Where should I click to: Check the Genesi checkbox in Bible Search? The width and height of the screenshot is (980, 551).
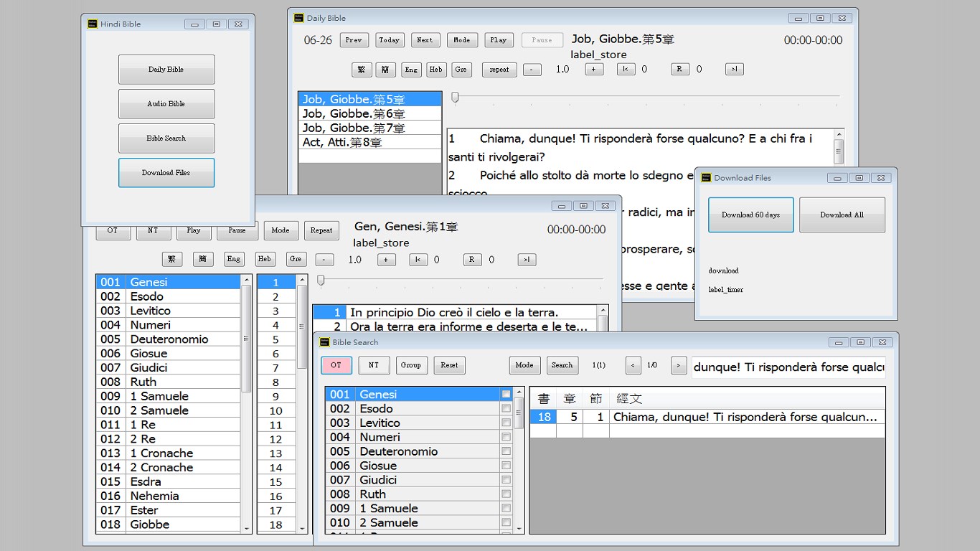pos(507,395)
